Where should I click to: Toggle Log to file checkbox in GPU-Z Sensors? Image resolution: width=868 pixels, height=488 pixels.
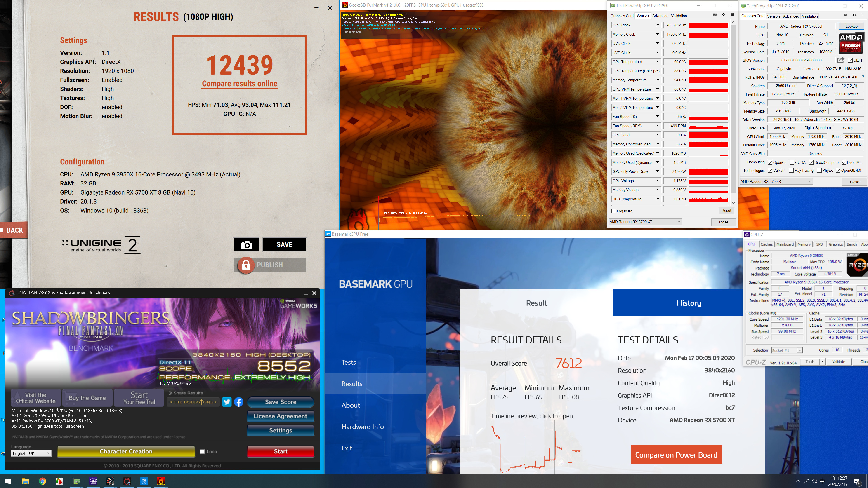tap(614, 211)
